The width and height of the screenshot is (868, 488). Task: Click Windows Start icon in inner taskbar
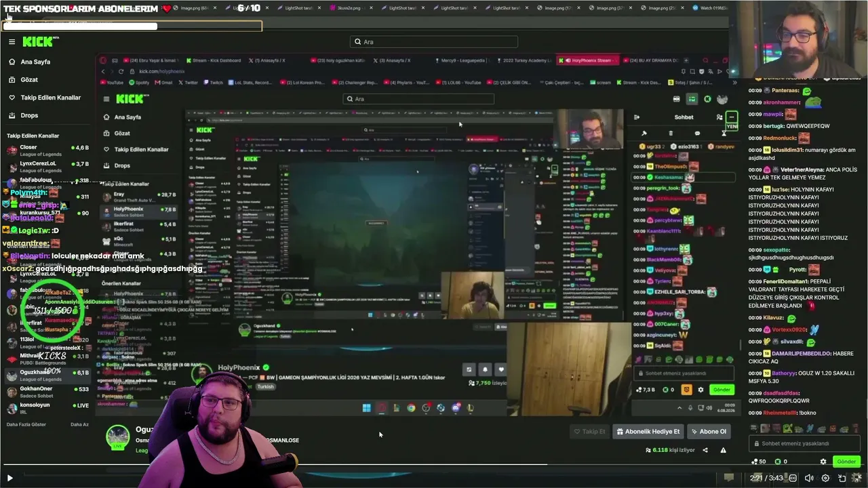[366, 408]
